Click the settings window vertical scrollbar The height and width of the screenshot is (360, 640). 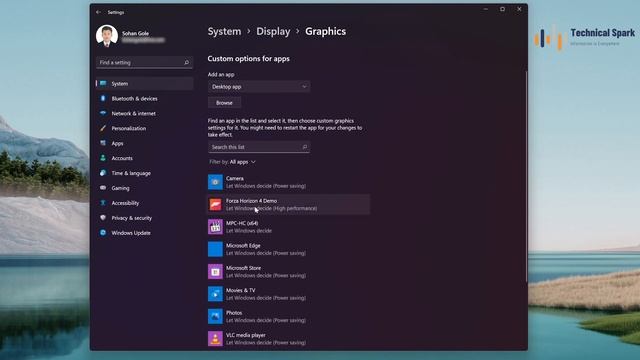pos(526,176)
